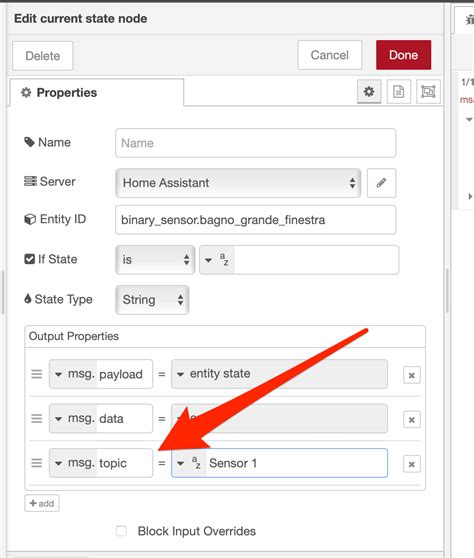This screenshot has height=558, width=474.
Task: Toggle the If State checkbox
Action: 30,259
